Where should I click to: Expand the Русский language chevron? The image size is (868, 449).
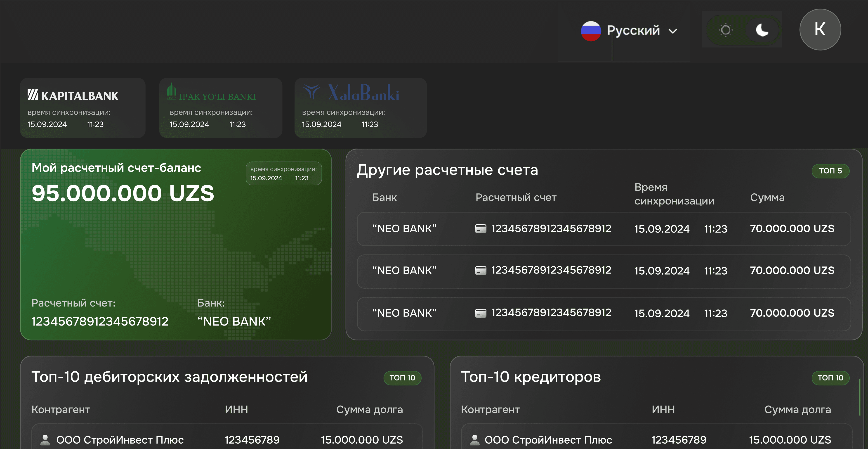click(x=673, y=31)
